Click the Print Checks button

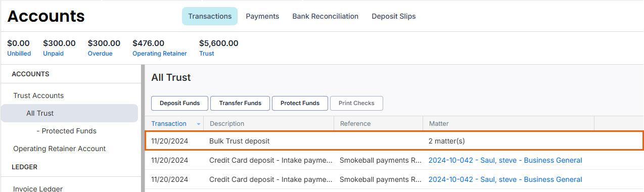356,103
